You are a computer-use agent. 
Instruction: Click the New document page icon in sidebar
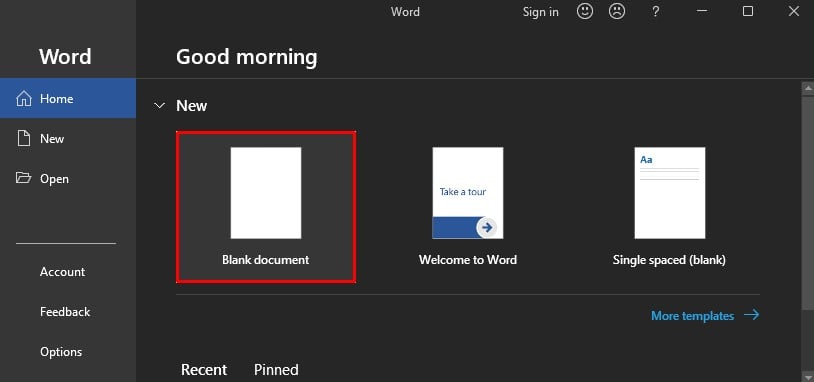[x=24, y=139]
